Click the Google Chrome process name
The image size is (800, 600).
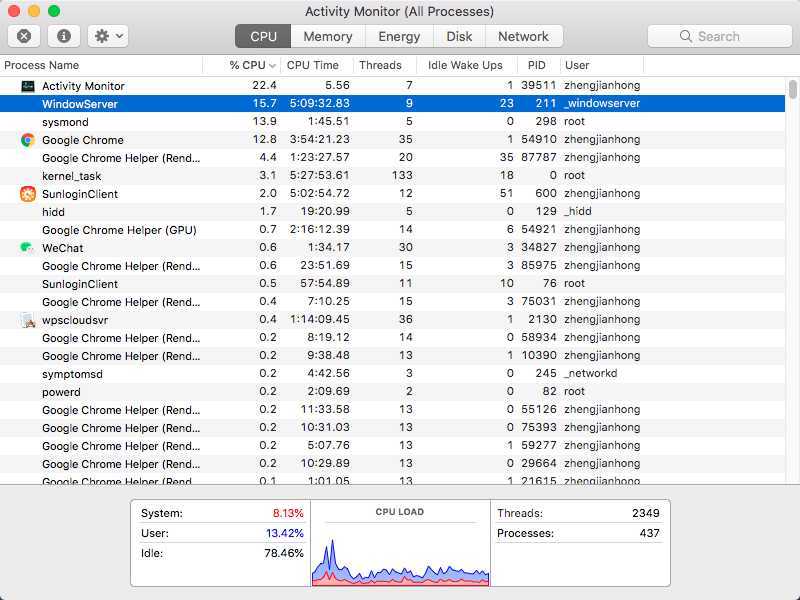tap(83, 140)
